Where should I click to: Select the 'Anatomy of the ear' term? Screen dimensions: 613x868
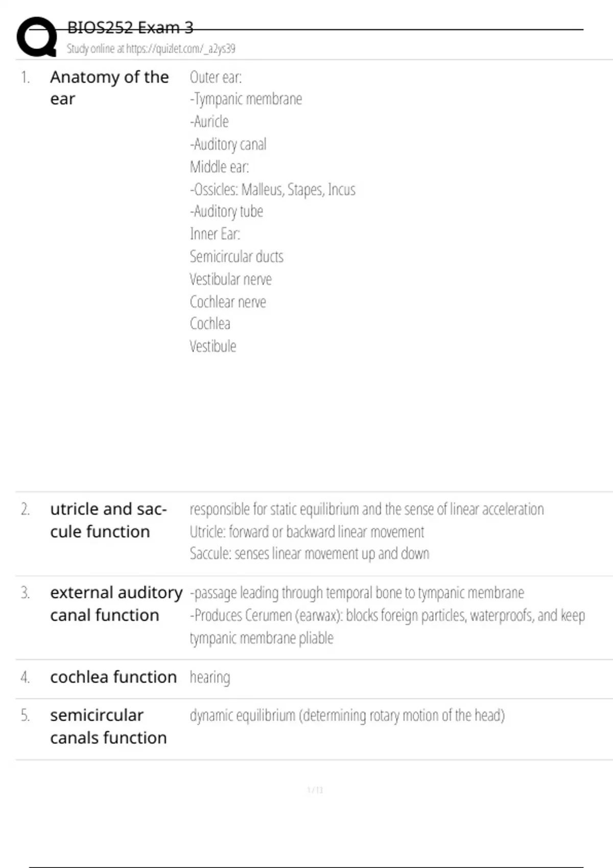click(x=109, y=88)
